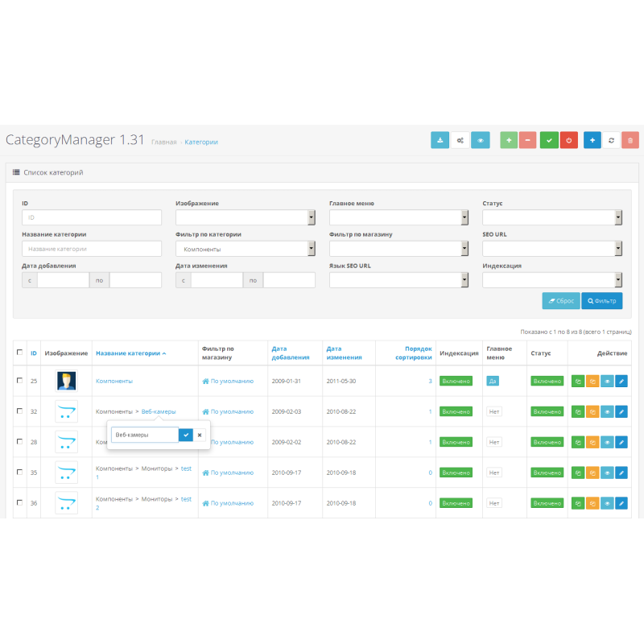
Task: Click the Название категории filter input field
Action: [92, 249]
